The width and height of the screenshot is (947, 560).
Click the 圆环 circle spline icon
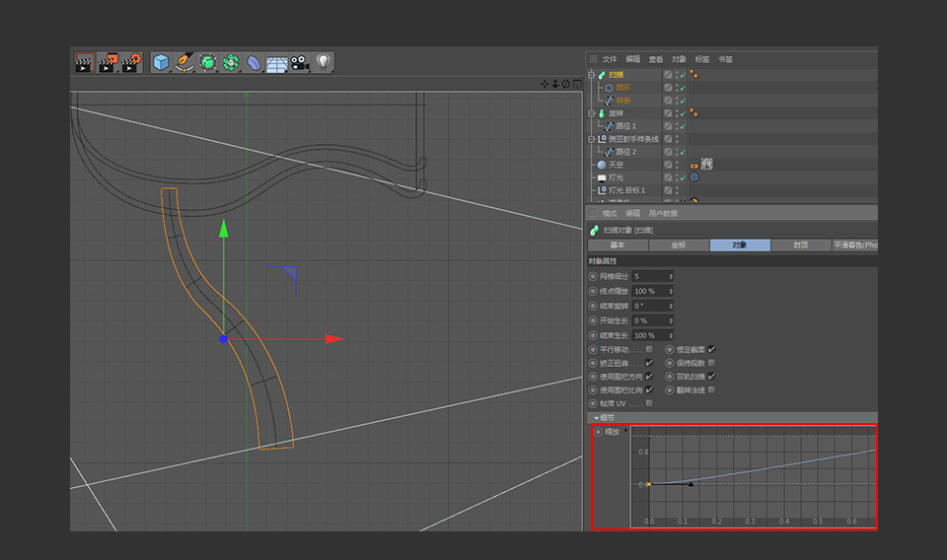[609, 88]
